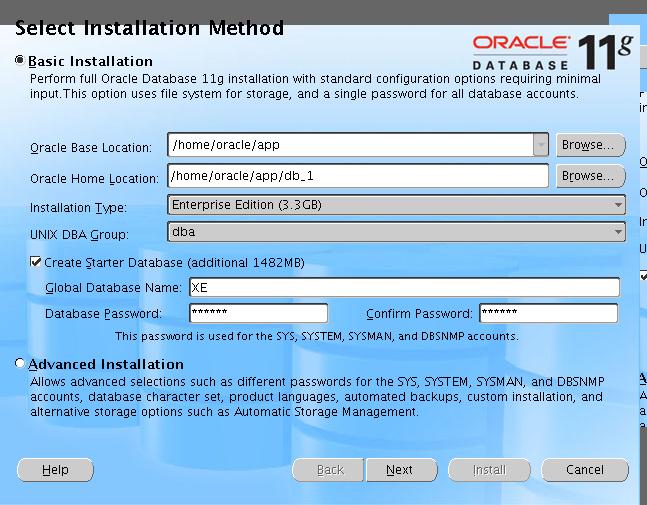Viewport: 647px width, 505px height.
Task: Click the 'Oracle Base Location:' label
Action: pos(91,148)
